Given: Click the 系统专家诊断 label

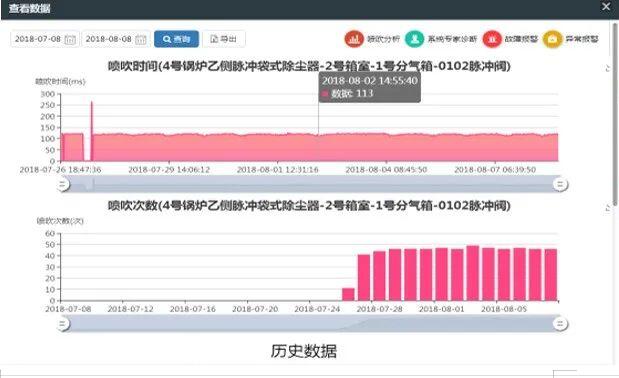Looking at the screenshot, I should (x=452, y=39).
